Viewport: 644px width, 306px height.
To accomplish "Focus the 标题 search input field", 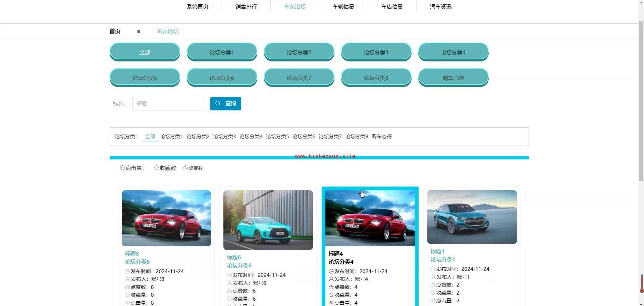I will point(169,104).
